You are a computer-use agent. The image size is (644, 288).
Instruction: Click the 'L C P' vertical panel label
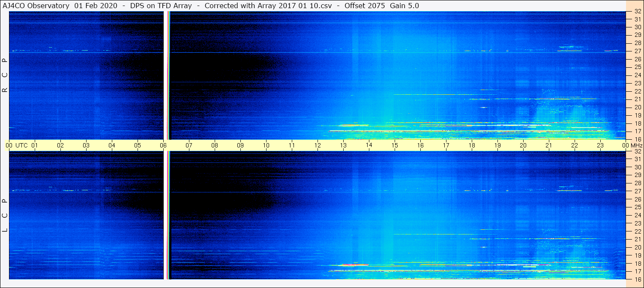[x=5, y=216]
